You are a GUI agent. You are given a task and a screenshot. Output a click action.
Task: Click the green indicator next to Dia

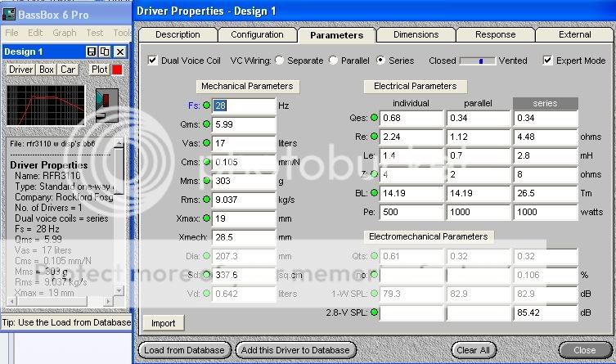[206, 256]
